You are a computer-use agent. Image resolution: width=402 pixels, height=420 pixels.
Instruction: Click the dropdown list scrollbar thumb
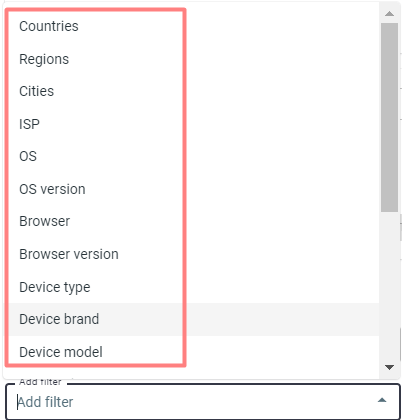click(389, 117)
